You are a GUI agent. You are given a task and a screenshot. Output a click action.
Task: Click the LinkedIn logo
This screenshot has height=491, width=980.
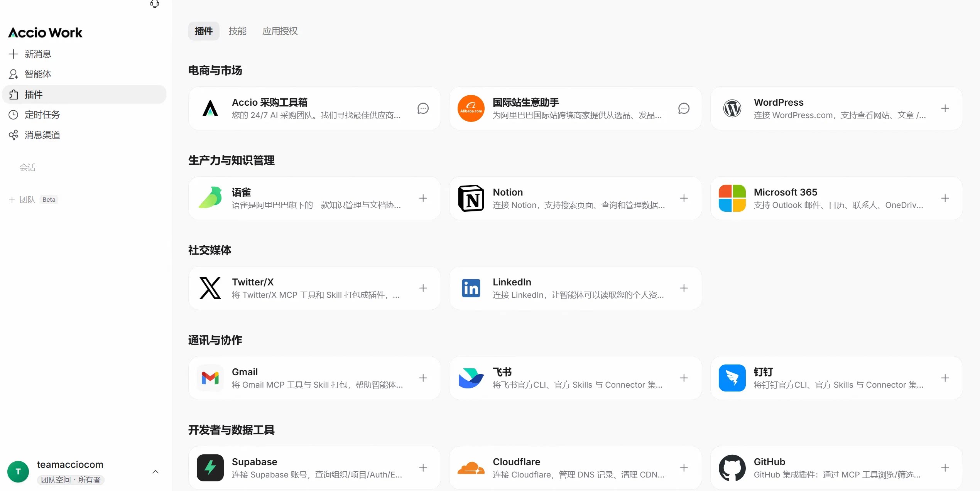[471, 288]
